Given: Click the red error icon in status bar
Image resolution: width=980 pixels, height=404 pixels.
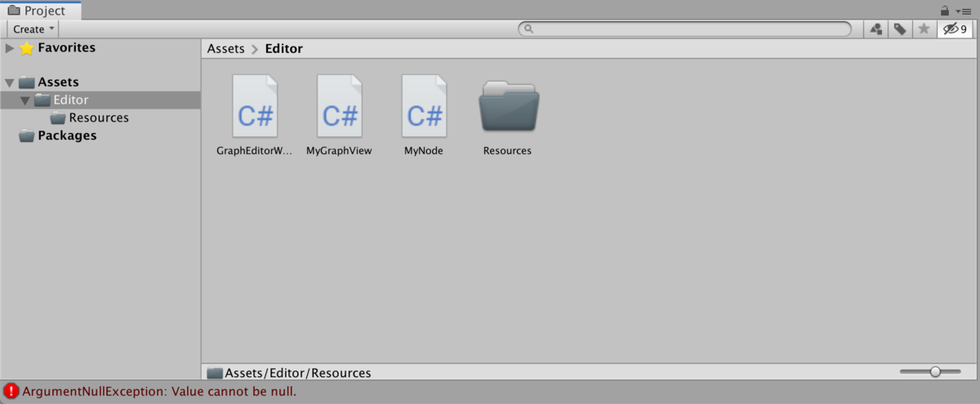Looking at the screenshot, I should [11, 392].
